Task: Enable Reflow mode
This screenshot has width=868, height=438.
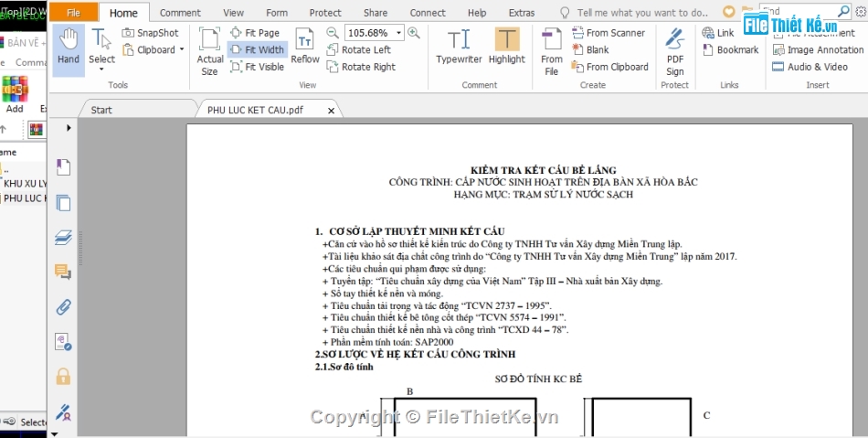Action: (x=305, y=47)
